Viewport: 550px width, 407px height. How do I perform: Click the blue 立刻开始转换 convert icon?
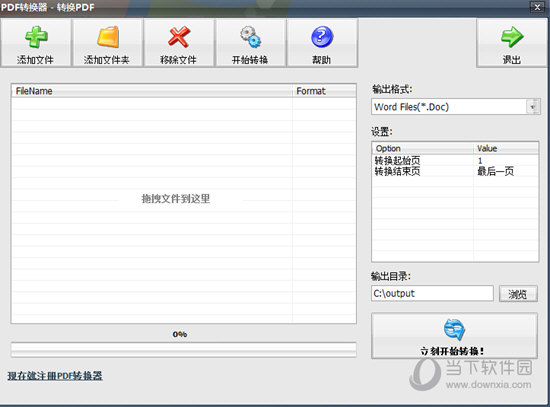(x=454, y=329)
